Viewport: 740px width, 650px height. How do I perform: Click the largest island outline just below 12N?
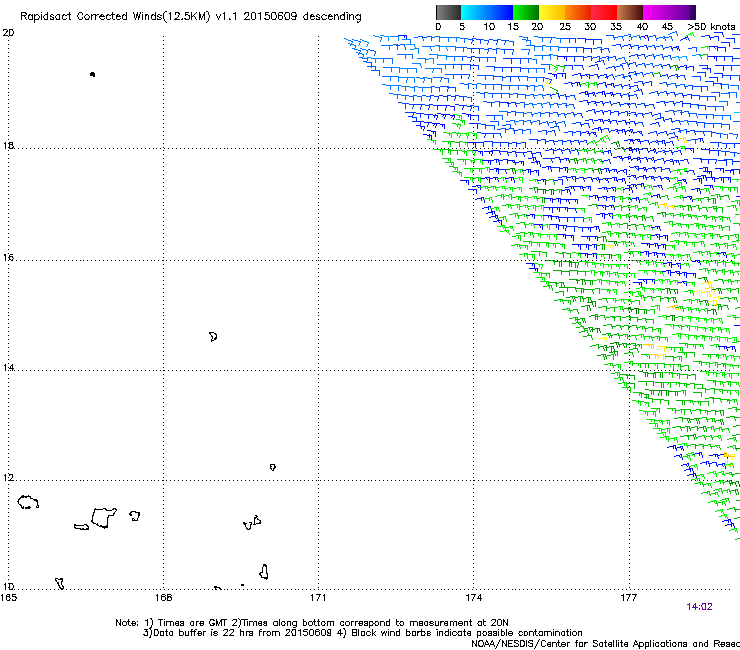click(x=103, y=518)
